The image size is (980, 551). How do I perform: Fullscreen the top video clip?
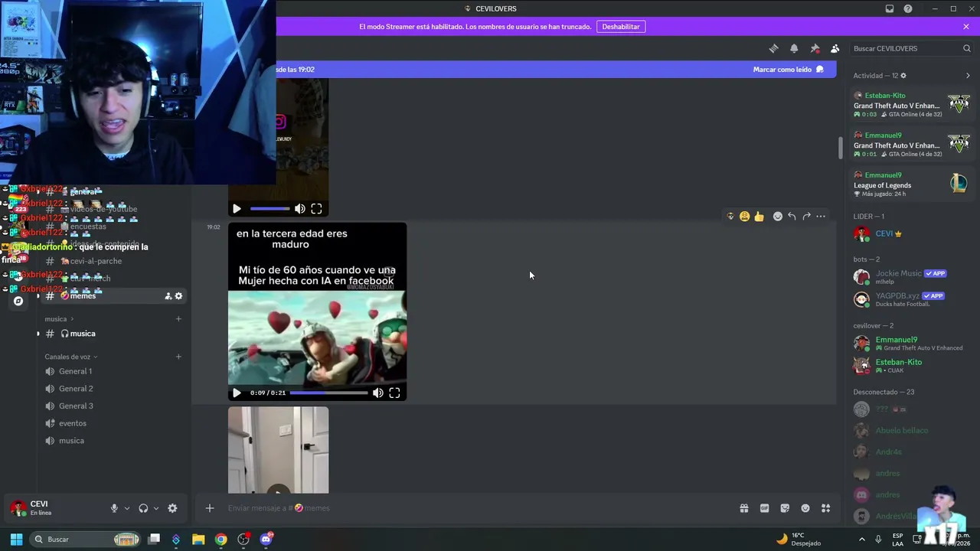[316, 208]
